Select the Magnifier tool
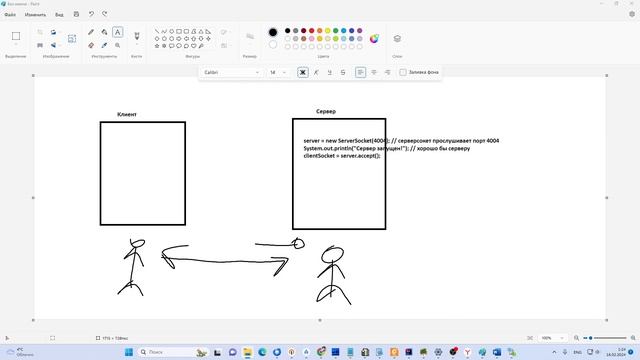This screenshot has width=640, height=360. [x=118, y=45]
